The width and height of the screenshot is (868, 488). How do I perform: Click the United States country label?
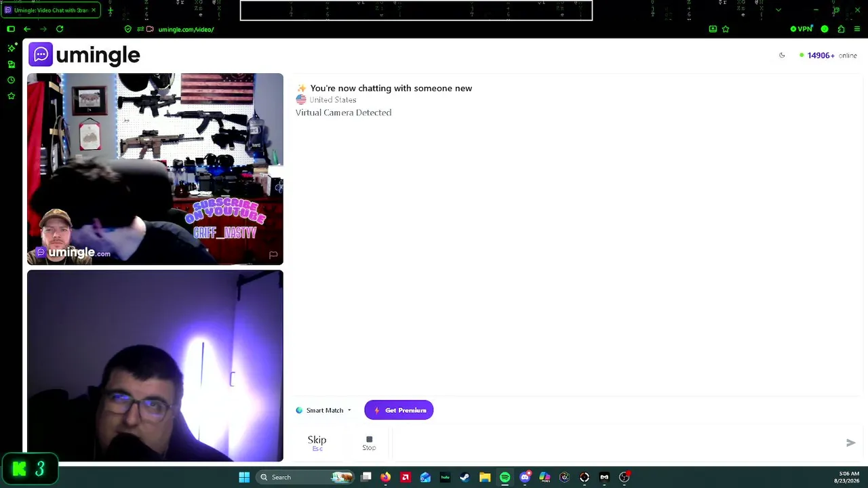333,100
